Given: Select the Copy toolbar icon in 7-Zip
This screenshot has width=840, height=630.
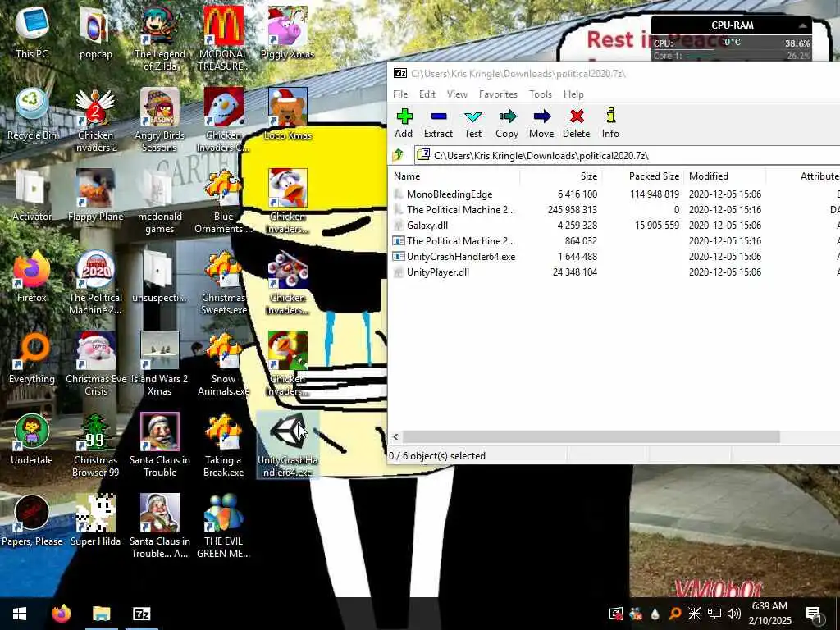Looking at the screenshot, I should [507, 123].
